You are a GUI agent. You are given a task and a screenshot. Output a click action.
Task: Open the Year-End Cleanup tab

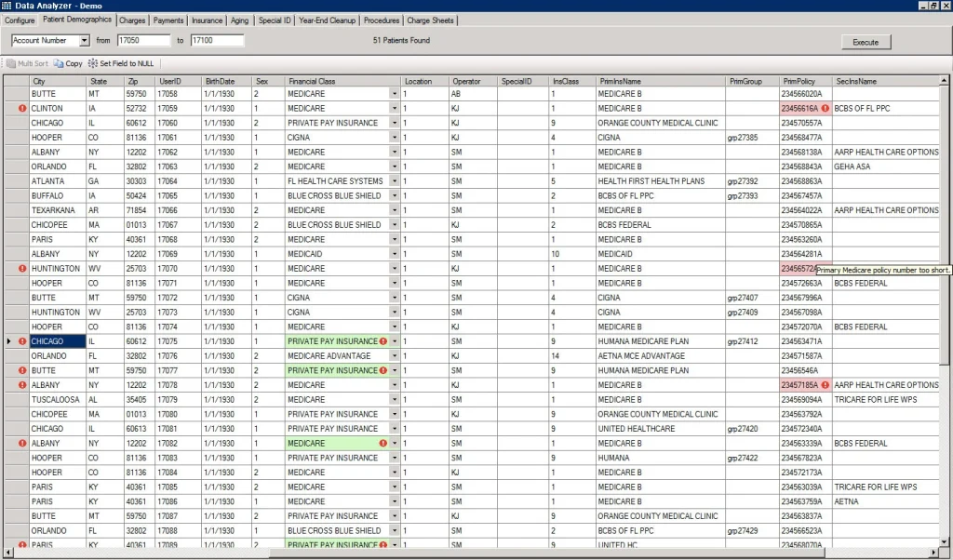pos(327,20)
